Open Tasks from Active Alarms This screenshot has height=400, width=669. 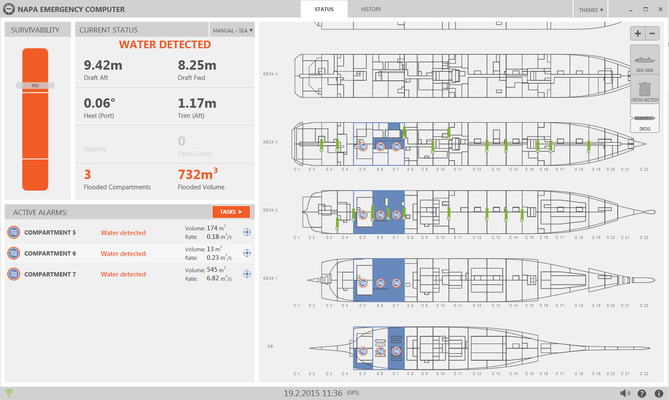pos(231,212)
